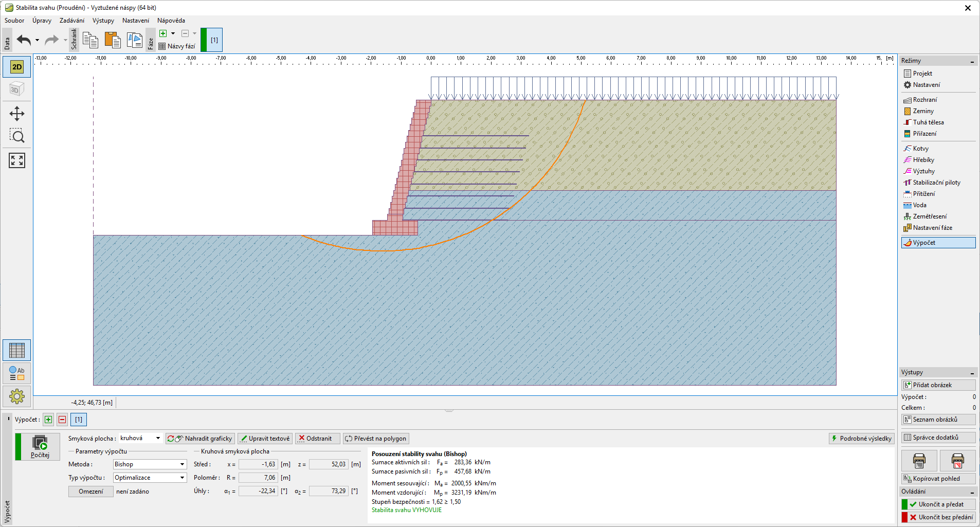Click the green plus add-phase icon
The image size is (980, 527).
click(x=163, y=33)
